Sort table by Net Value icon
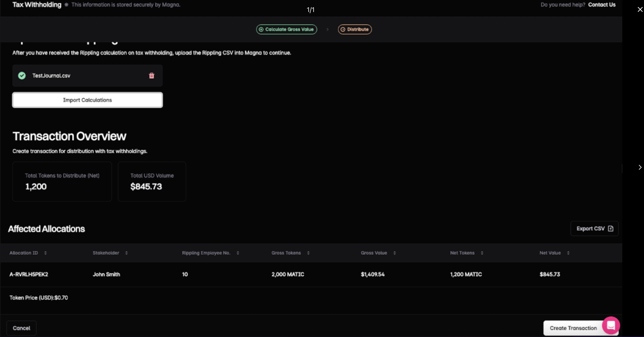 (568, 253)
